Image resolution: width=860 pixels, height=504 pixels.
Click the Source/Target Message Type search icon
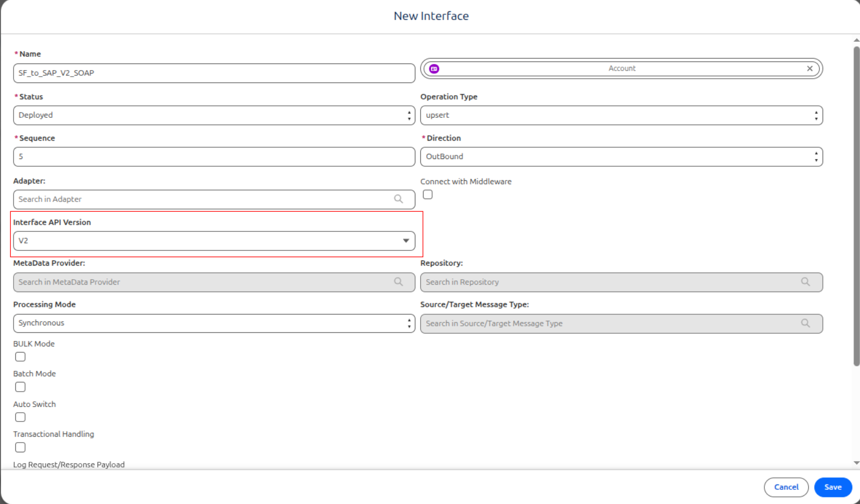point(805,323)
